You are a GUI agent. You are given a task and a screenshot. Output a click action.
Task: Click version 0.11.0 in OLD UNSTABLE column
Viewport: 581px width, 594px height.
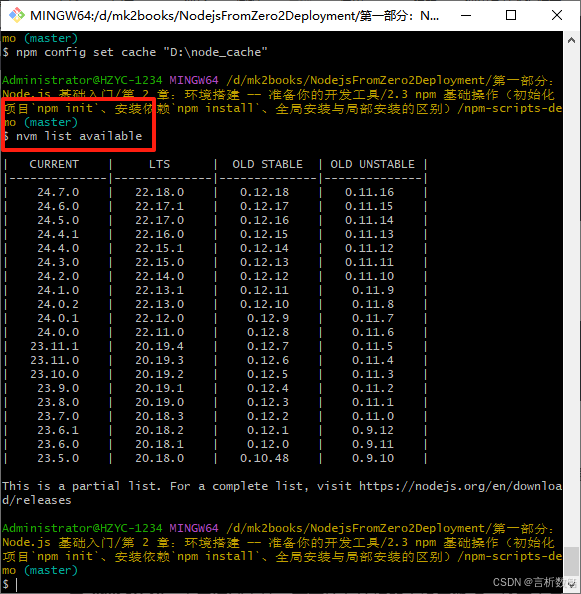tap(373, 416)
